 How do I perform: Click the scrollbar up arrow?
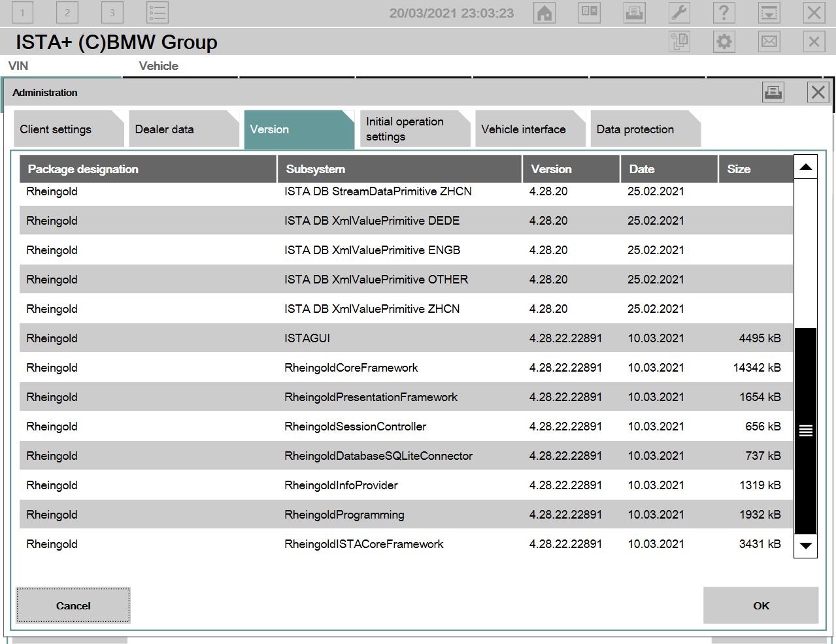click(805, 167)
